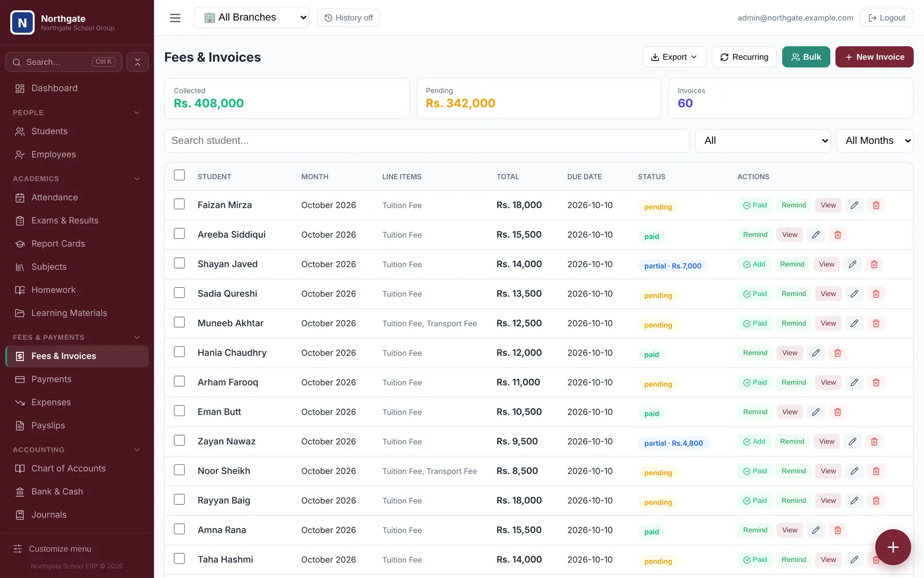Delete Noor Sheikh's invoice via trash icon
This screenshot has width=924, height=578.
876,471
